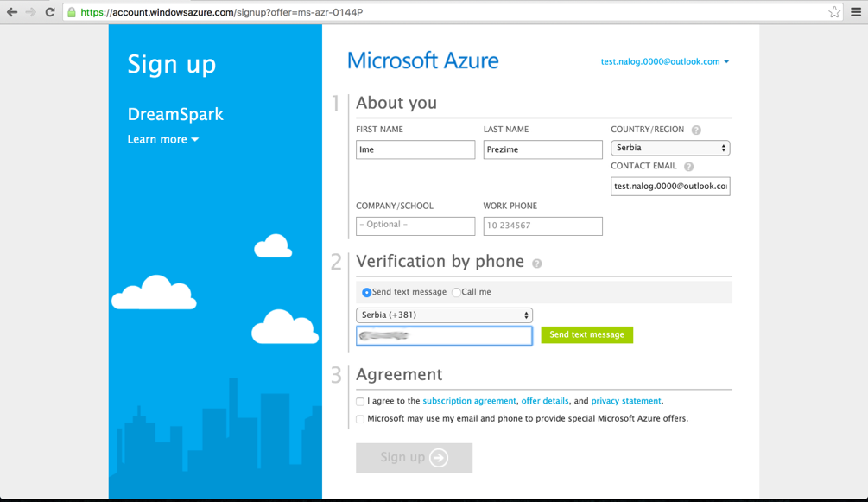The width and height of the screenshot is (868, 502).
Task: Enable Microsoft Azure offers checkbox
Action: 359,418
